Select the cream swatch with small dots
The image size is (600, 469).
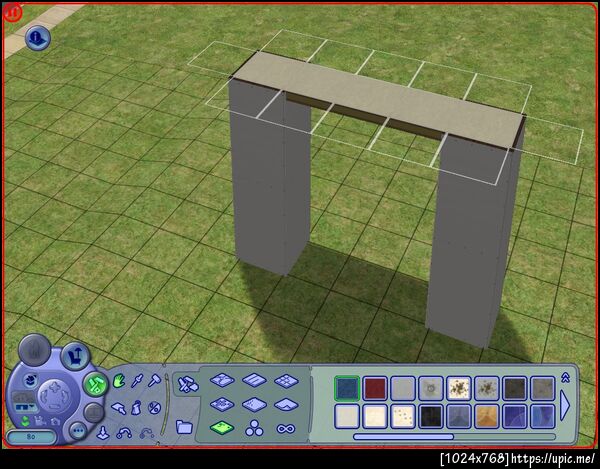(x=403, y=416)
